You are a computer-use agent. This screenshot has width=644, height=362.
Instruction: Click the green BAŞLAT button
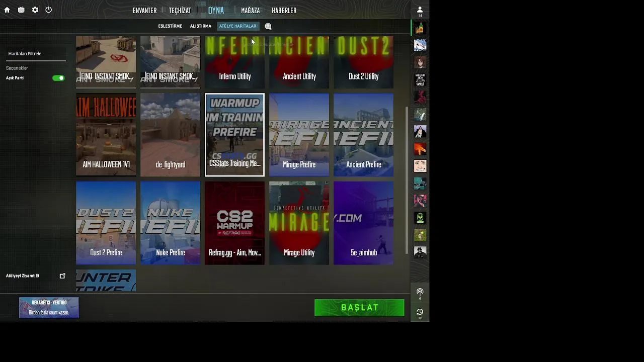359,308
